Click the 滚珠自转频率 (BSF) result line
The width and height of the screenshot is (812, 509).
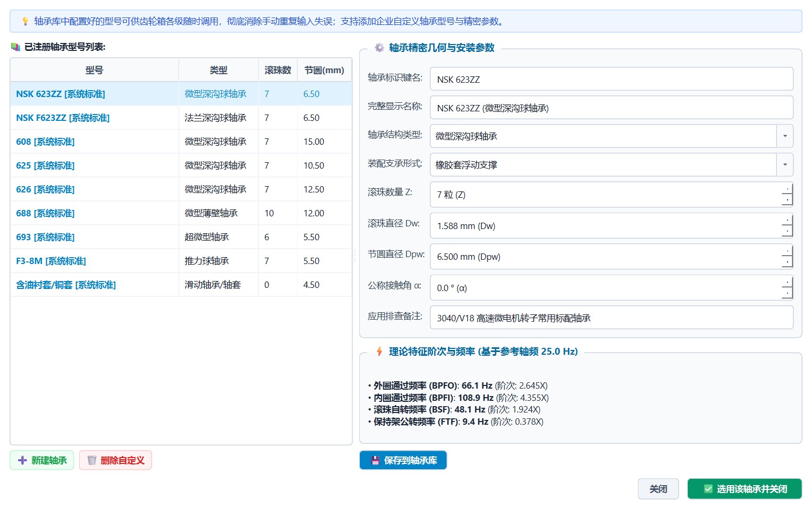454,409
